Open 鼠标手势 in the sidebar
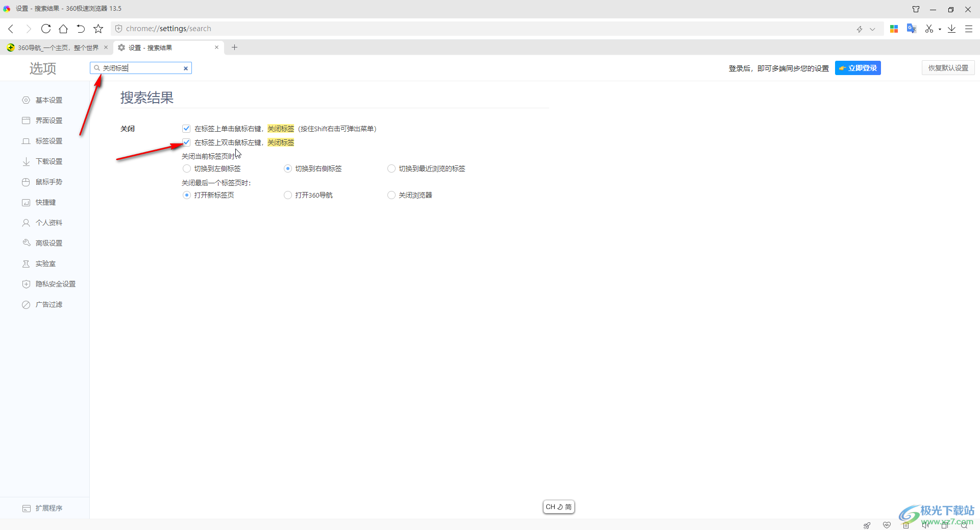The image size is (980, 530). point(49,182)
